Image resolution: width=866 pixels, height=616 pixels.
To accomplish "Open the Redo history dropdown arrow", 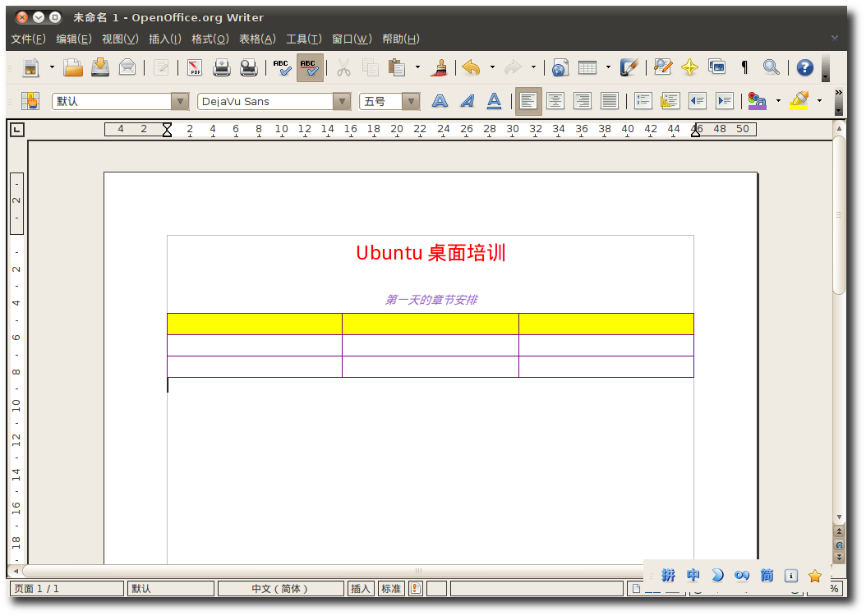I will pyautogui.click(x=533, y=68).
